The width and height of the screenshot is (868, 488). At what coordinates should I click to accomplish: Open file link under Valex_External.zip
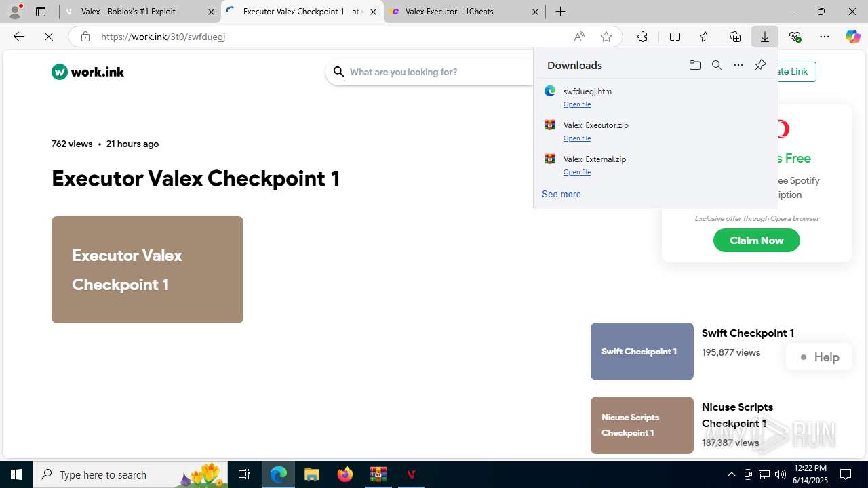click(577, 172)
